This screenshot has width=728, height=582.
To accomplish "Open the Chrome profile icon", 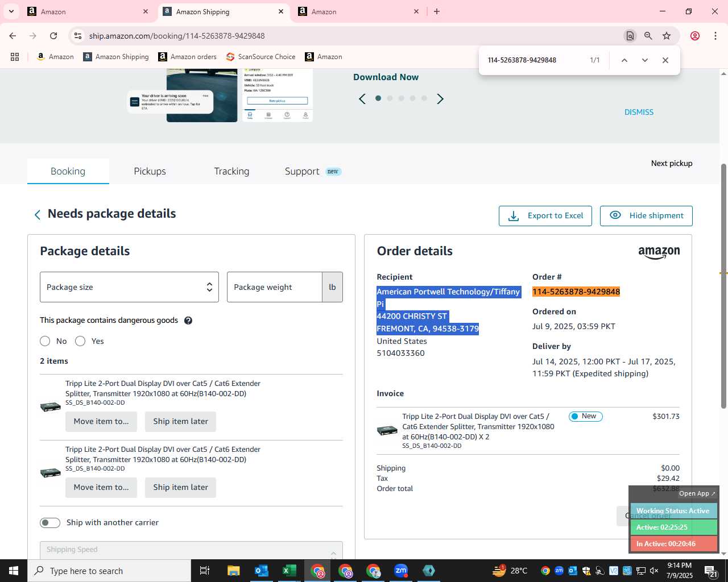I will click(x=695, y=36).
